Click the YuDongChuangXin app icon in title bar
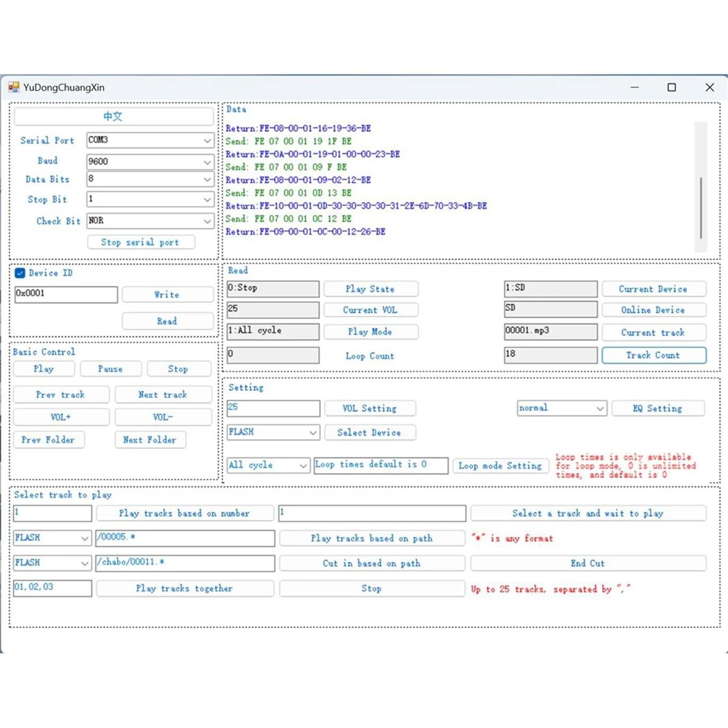728x728 pixels. point(13,87)
